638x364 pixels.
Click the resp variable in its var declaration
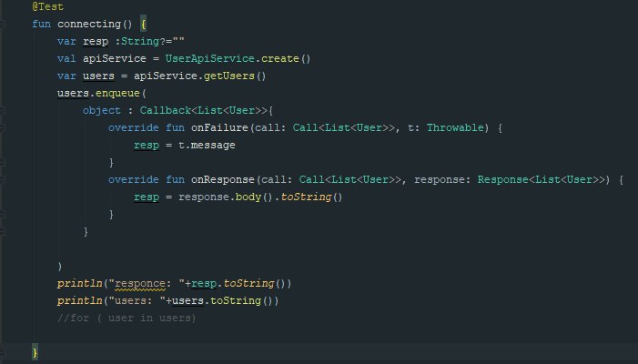click(x=96, y=42)
